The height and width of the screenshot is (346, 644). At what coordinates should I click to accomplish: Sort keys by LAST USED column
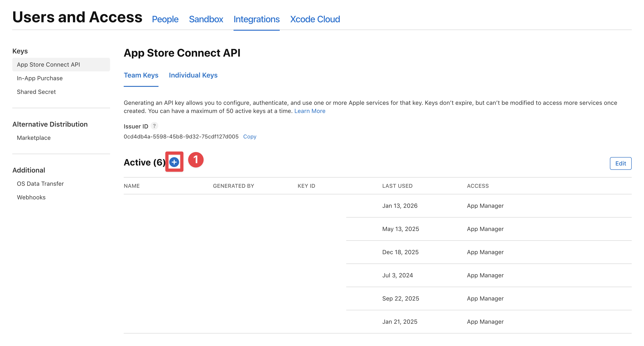point(397,186)
